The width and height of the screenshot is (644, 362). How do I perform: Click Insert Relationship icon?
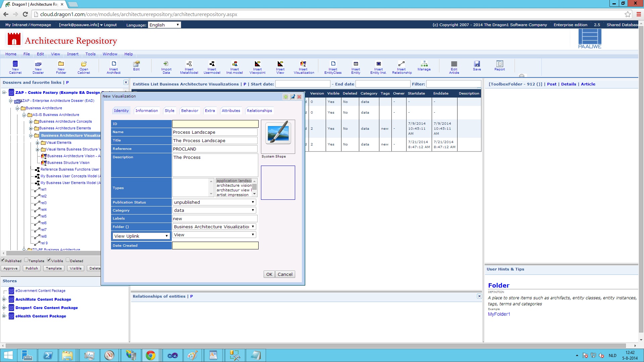tap(402, 67)
